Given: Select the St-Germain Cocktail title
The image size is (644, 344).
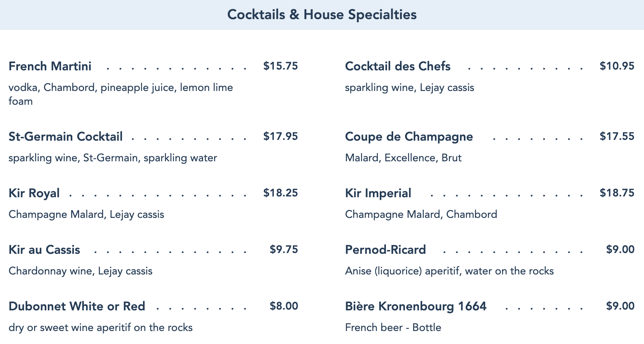Looking at the screenshot, I should (x=65, y=136).
